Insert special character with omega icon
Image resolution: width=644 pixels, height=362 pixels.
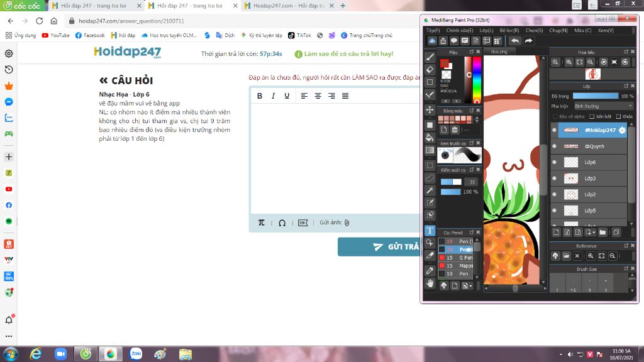(282, 223)
